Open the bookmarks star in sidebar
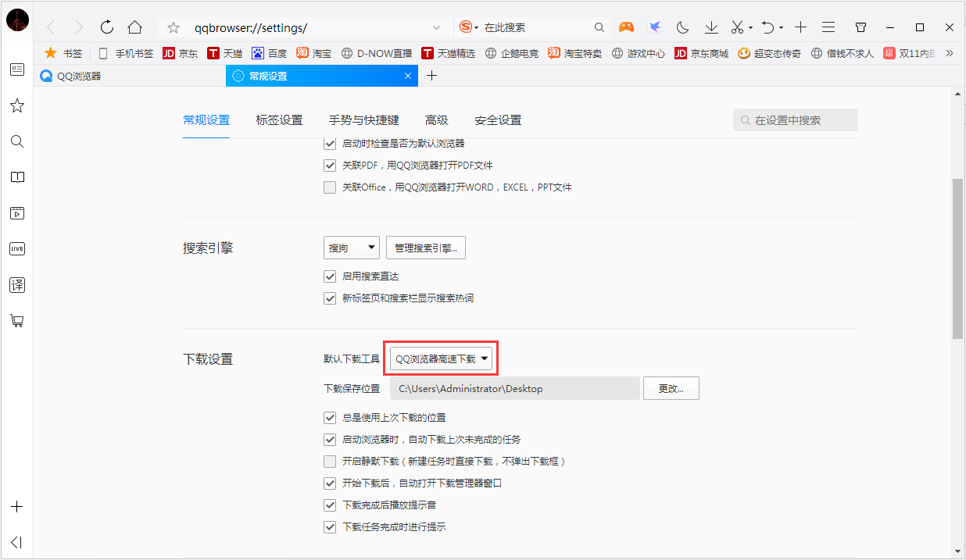 pyautogui.click(x=16, y=105)
